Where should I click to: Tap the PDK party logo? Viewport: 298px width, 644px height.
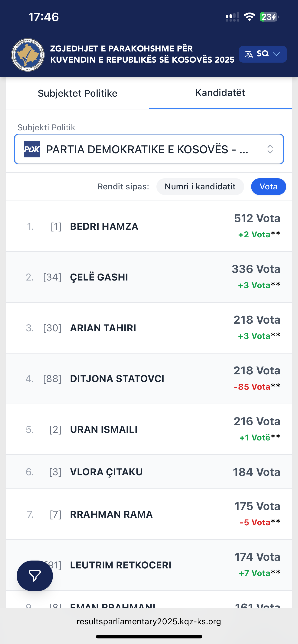32,149
